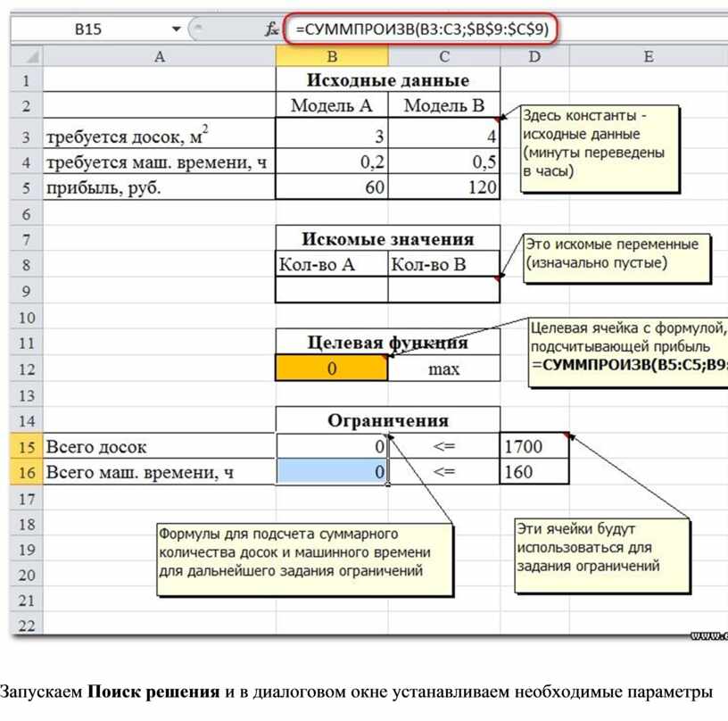Click the 'Искомые значения' header cell

point(388,238)
